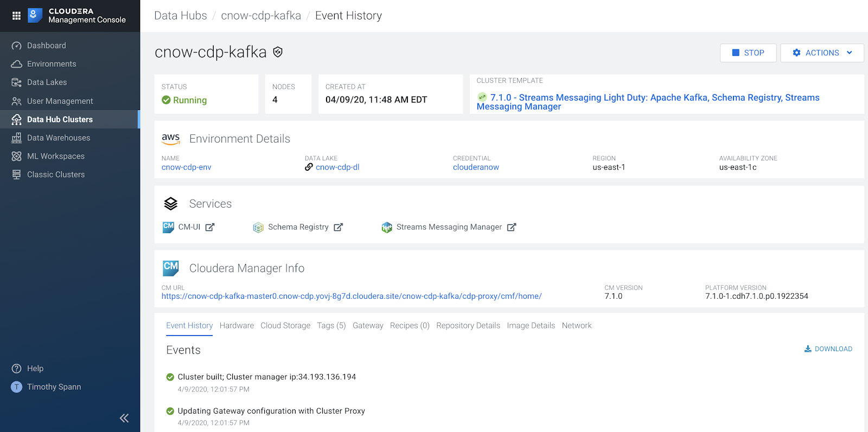The image size is (868, 432).
Task: Click the Dashboard gauge icon in sidebar
Action: pyautogui.click(x=16, y=46)
